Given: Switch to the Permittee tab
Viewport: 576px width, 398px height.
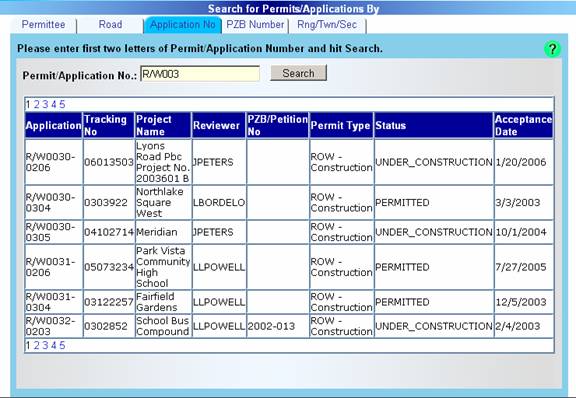Looking at the screenshot, I should click(43, 25).
